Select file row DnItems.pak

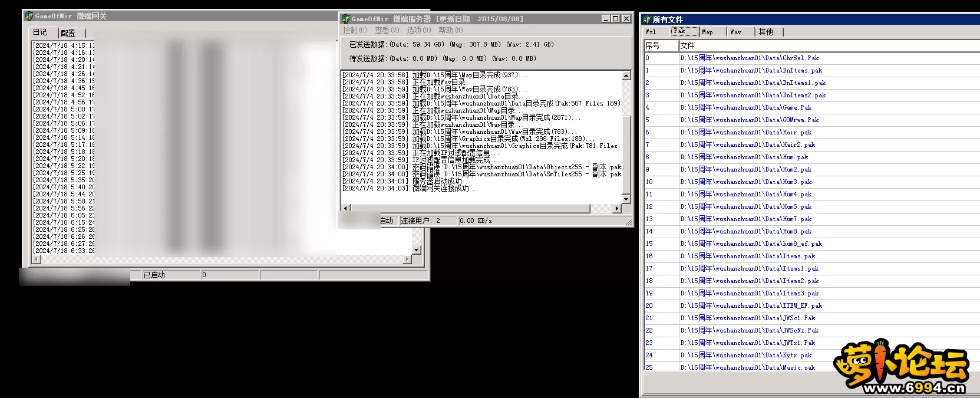coord(811,70)
